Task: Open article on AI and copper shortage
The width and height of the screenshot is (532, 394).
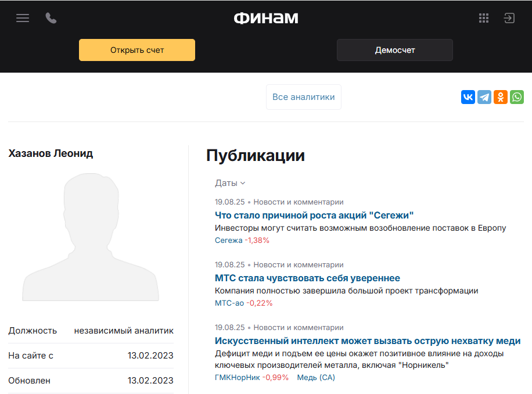Action: [x=368, y=341]
